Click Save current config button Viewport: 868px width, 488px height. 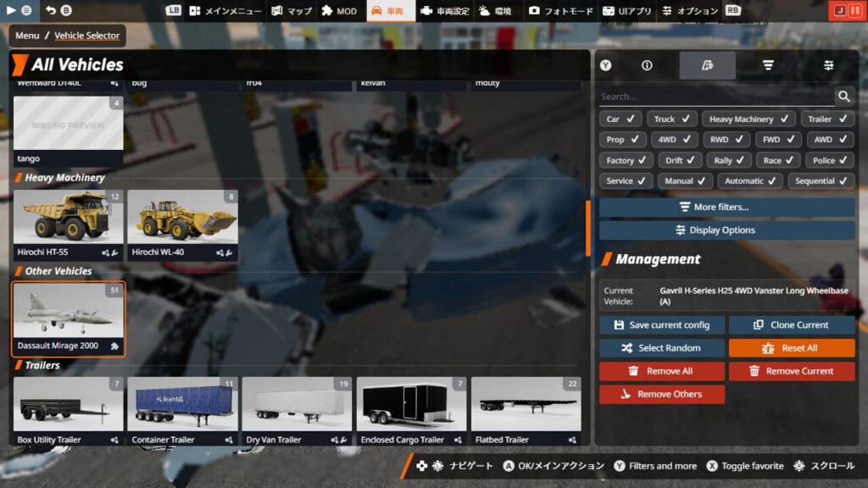(661, 325)
